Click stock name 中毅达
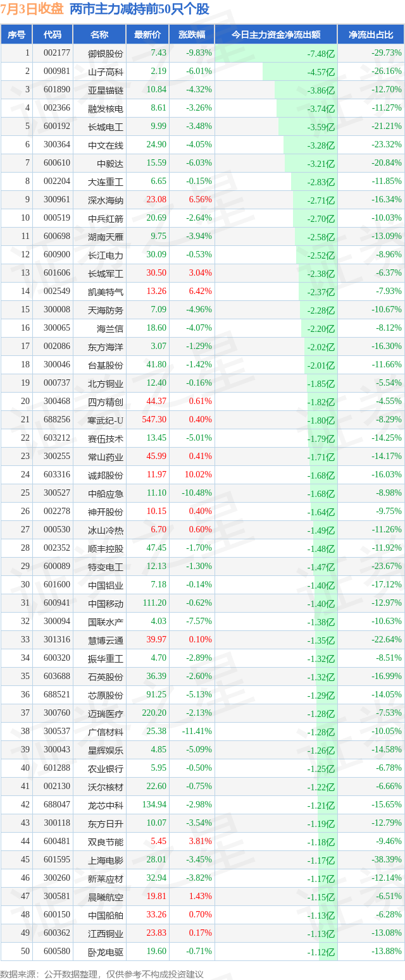 tap(110, 163)
